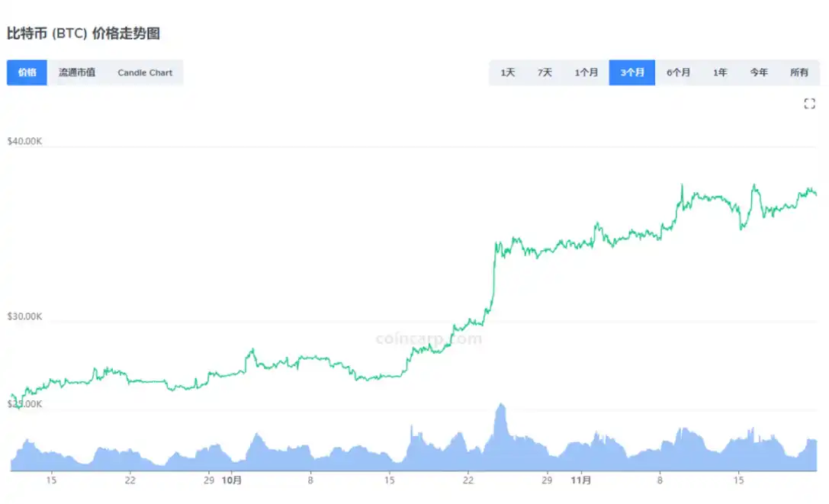Click the coincarp.com watermark

[429, 339]
